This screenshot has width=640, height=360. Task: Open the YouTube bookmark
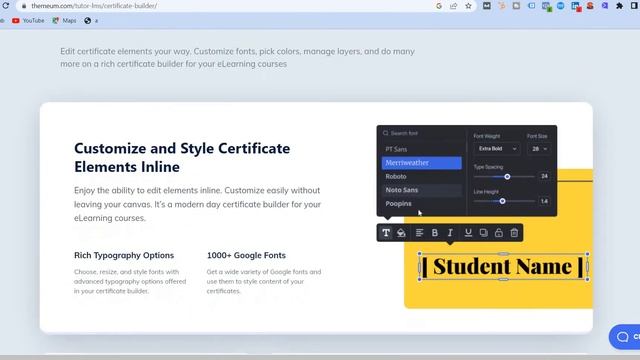[x=28, y=20]
